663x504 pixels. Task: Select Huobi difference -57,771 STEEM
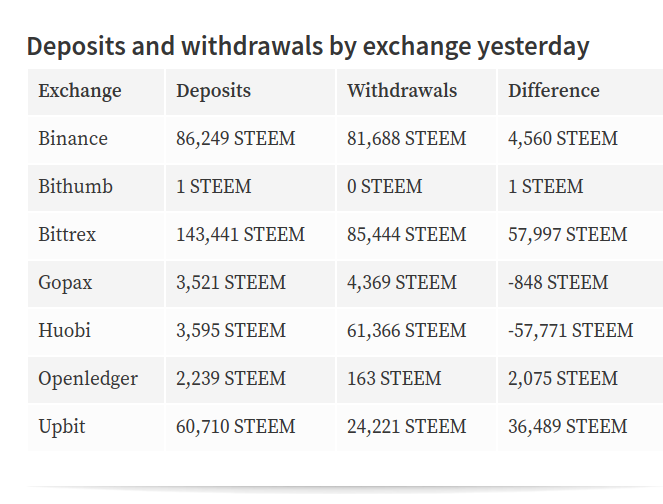click(x=570, y=331)
